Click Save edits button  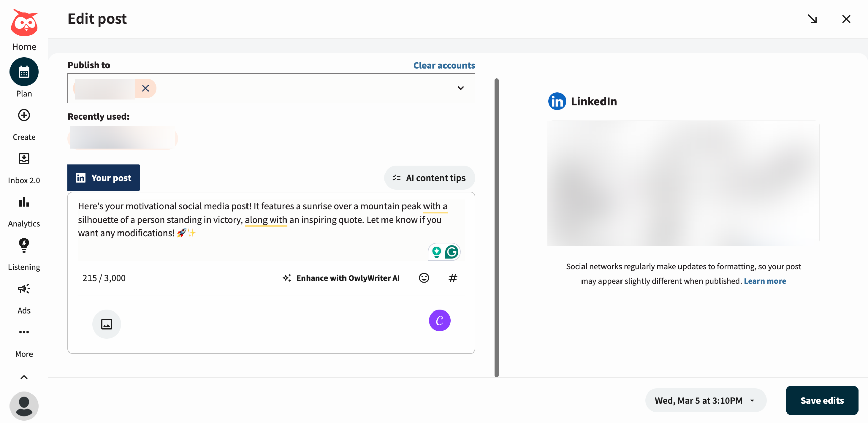(822, 400)
